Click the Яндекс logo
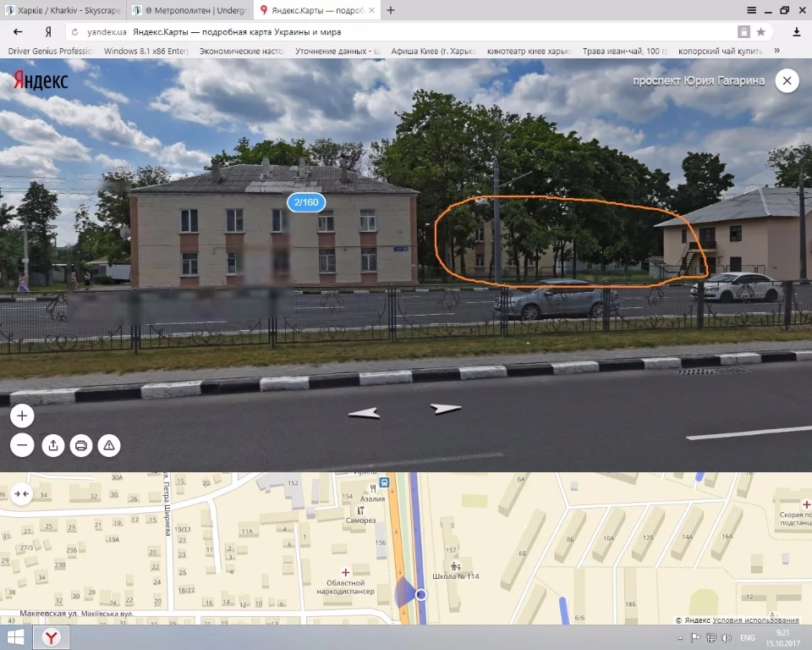 [41, 81]
